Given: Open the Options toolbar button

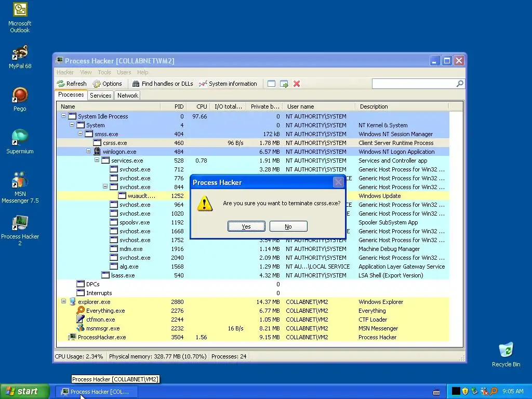Looking at the screenshot, I should (x=108, y=84).
